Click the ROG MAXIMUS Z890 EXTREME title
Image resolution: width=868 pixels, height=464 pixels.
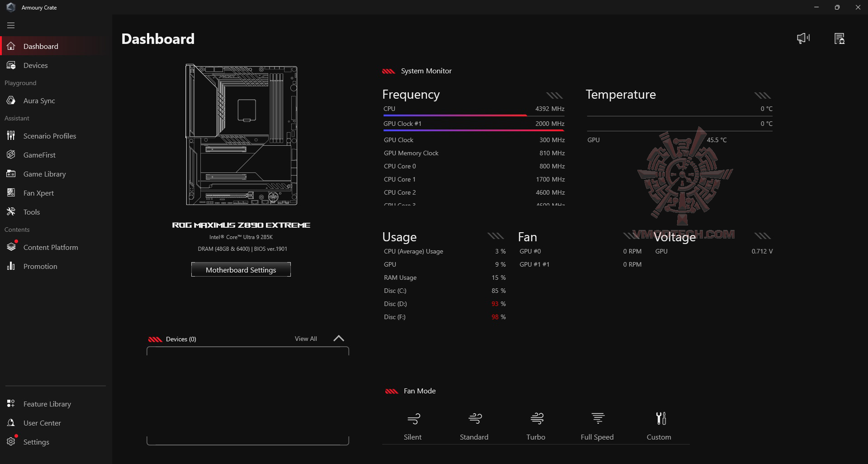(x=241, y=225)
